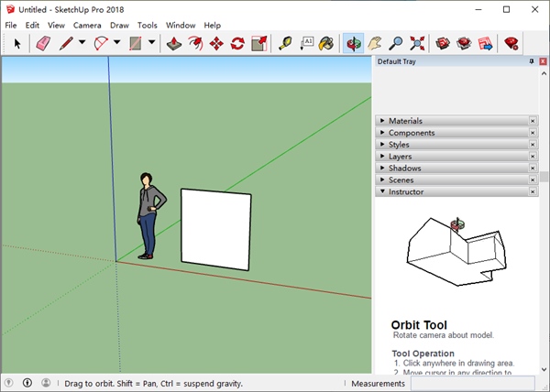This screenshot has width=550, height=392.
Task: Close the Scenes panel
Action: click(x=533, y=180)
